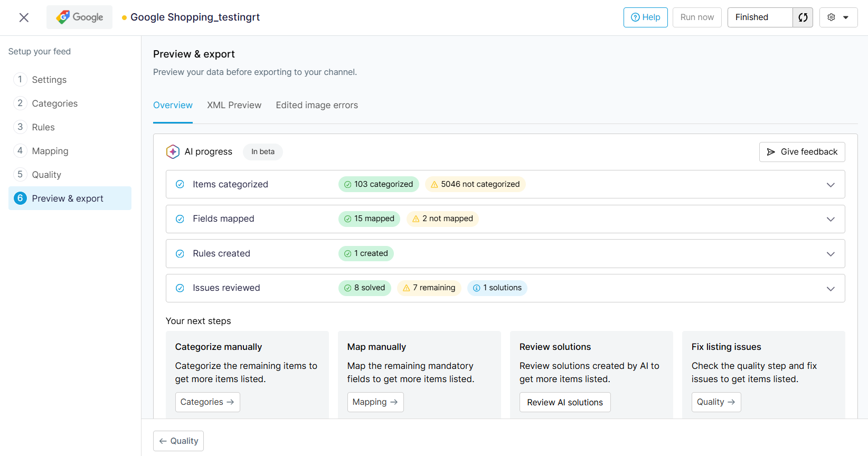Expand the Issues reviewed row
868x456 pixels.
[x=831, y=289]
